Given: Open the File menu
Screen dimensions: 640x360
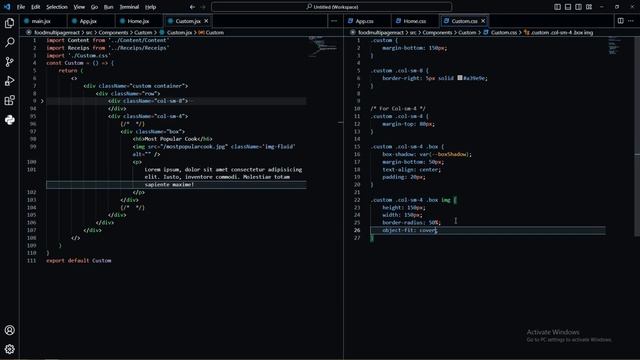Looking at the screenshot, I should coord(21,7).
